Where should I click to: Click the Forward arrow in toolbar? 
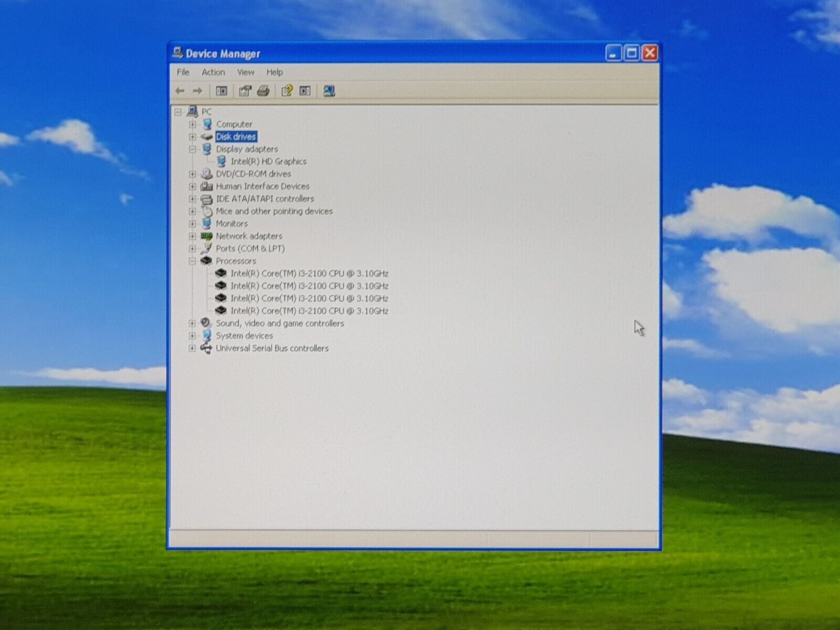coord(197,91)
